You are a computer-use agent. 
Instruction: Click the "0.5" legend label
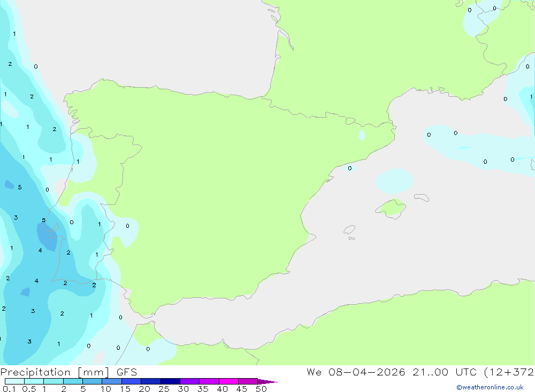point(29,389)
